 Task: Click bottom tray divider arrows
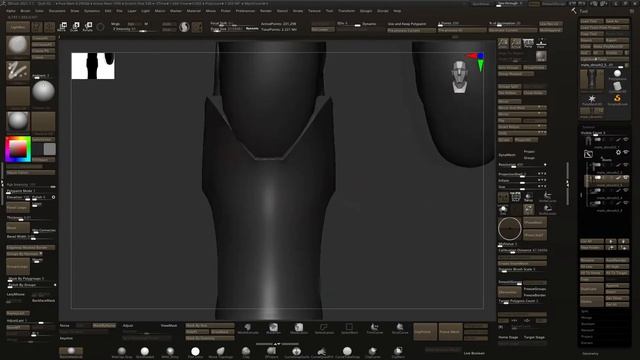277,344
